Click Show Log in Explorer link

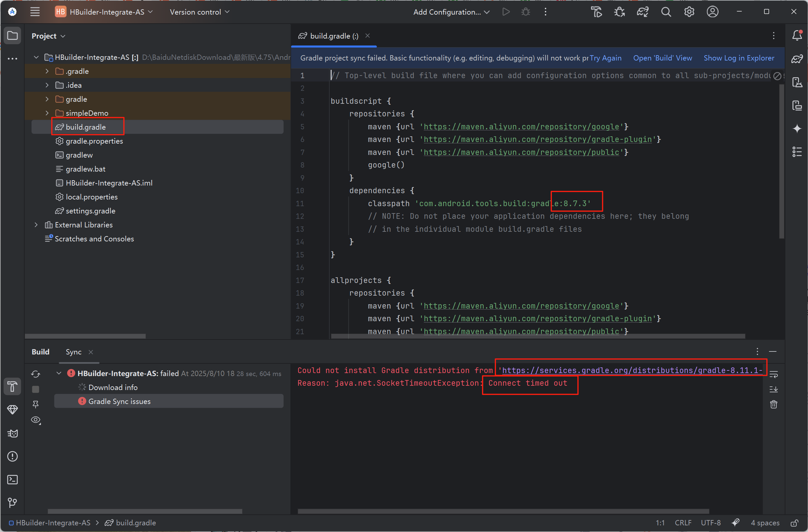[739, 58]
